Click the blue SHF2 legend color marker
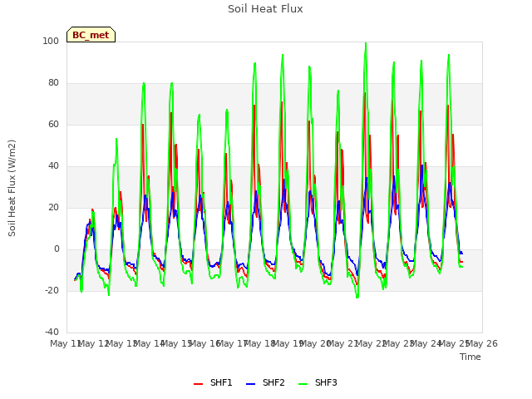 [x=250, y=384]
